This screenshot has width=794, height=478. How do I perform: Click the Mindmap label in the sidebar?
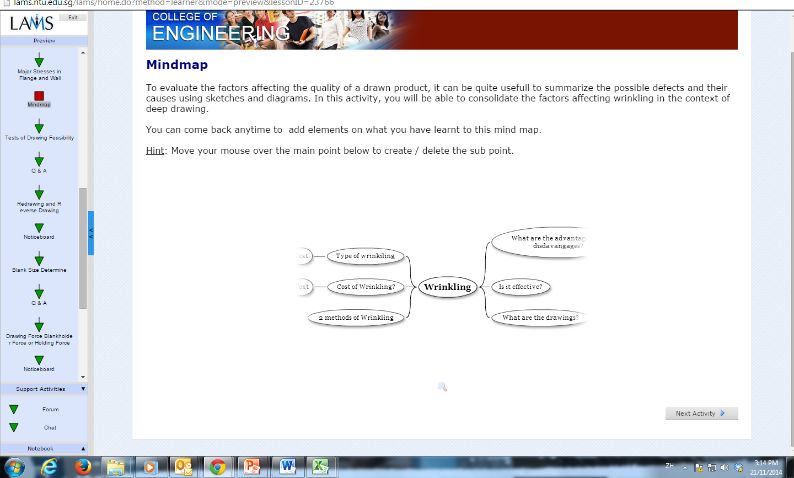(x=39, y=104)
